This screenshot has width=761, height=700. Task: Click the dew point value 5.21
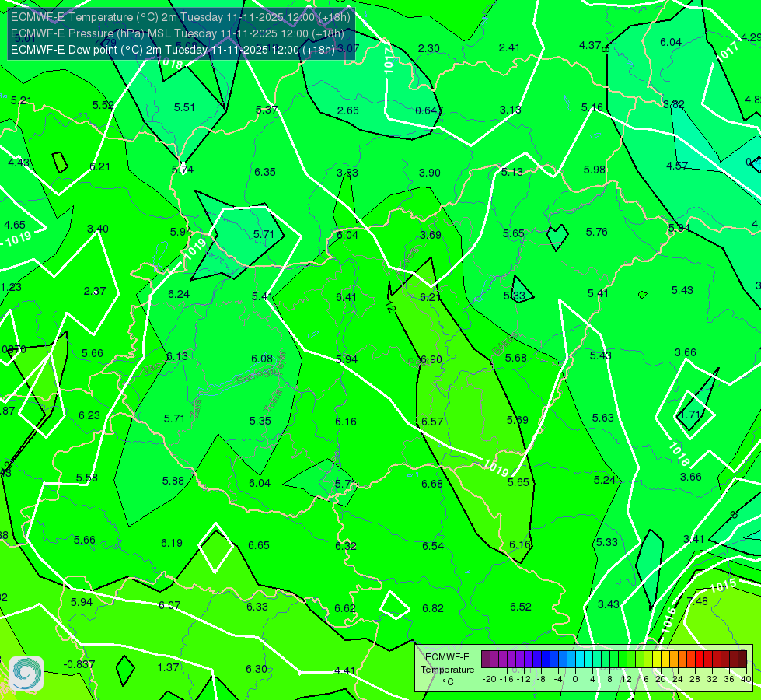click(x=21, y=100)
